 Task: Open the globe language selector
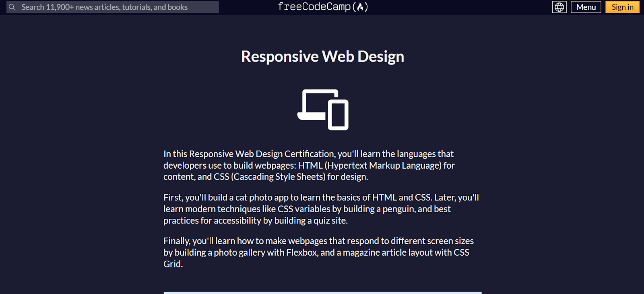coord(559,7)
